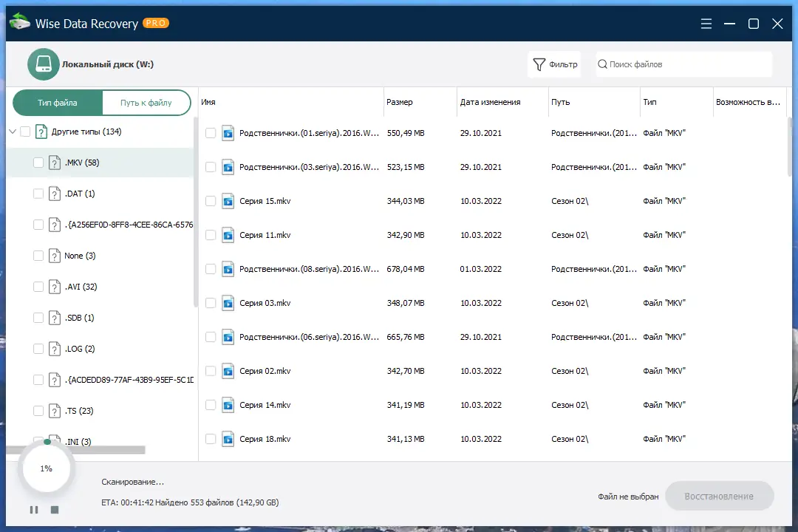The height and width of the screenshot is (532, 798).
Task: Click the file type icon of .DAT (1)
Action: point(55,194)
